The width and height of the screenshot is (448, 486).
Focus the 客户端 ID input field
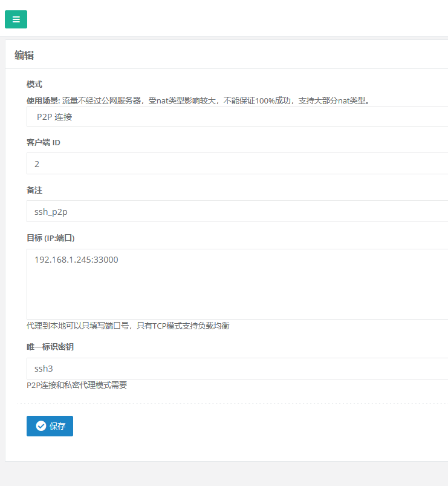[237, 164]
